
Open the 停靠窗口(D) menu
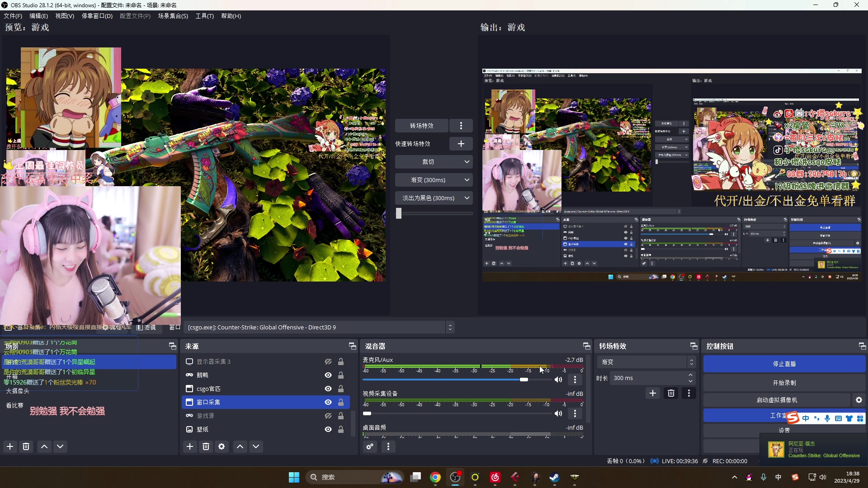(97, 16)
